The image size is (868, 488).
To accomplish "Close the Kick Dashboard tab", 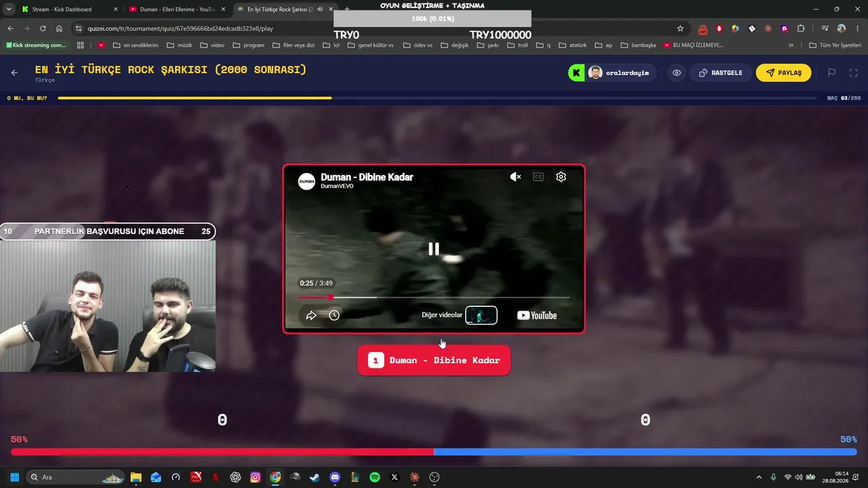I will click(115, 9).
